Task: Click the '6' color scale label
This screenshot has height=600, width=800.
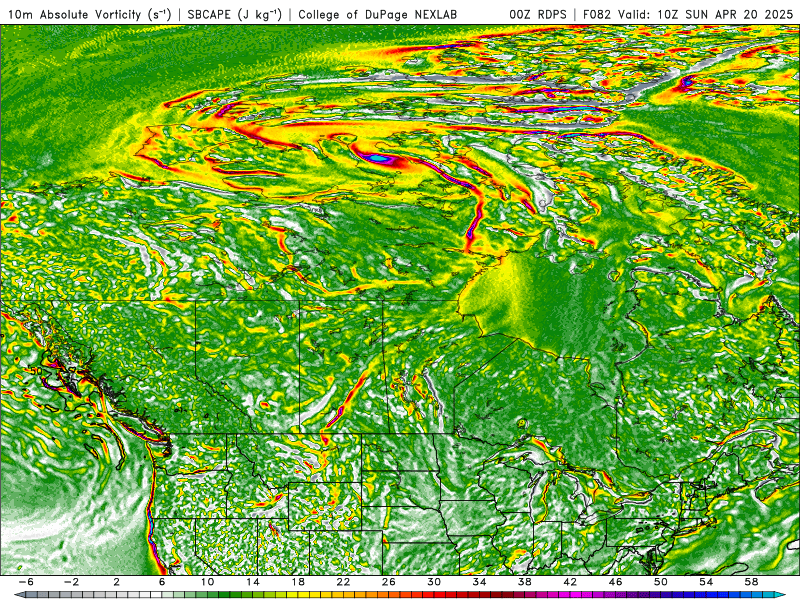Action: pos(162,582)
